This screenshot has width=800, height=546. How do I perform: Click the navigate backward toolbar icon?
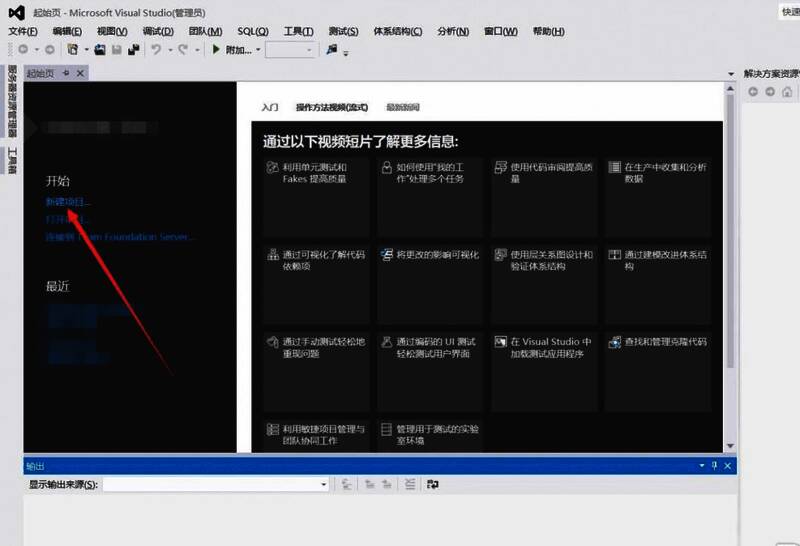point(23,49)
